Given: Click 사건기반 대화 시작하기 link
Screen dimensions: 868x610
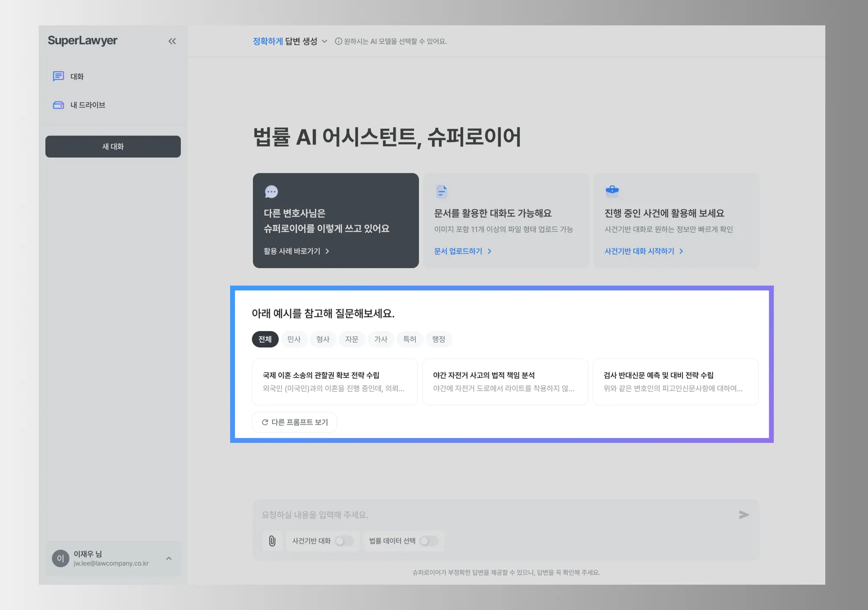Looking at the screenshot, I should (643, 251).
